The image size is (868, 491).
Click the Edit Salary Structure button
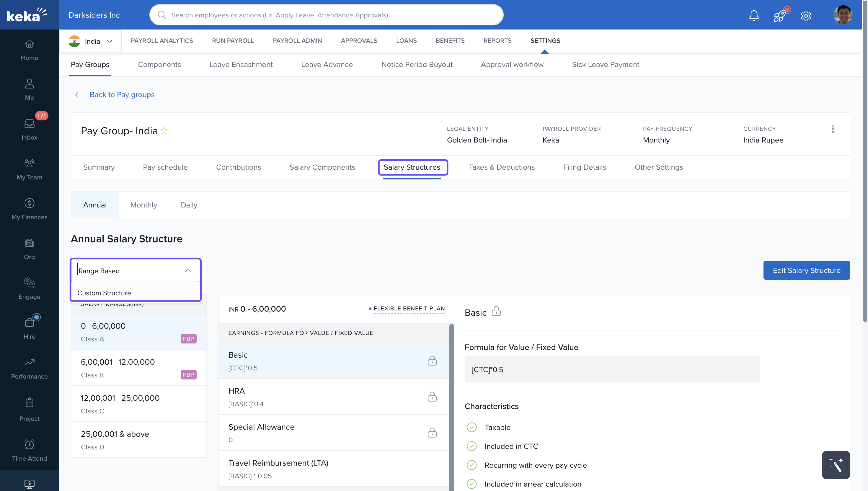806,270
